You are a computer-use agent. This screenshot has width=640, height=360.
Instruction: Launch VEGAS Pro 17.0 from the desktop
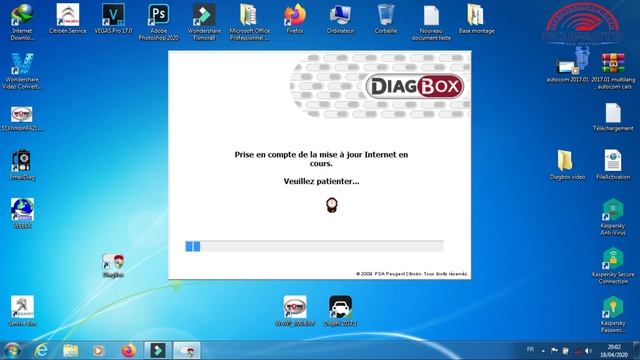tap(113, 18)
